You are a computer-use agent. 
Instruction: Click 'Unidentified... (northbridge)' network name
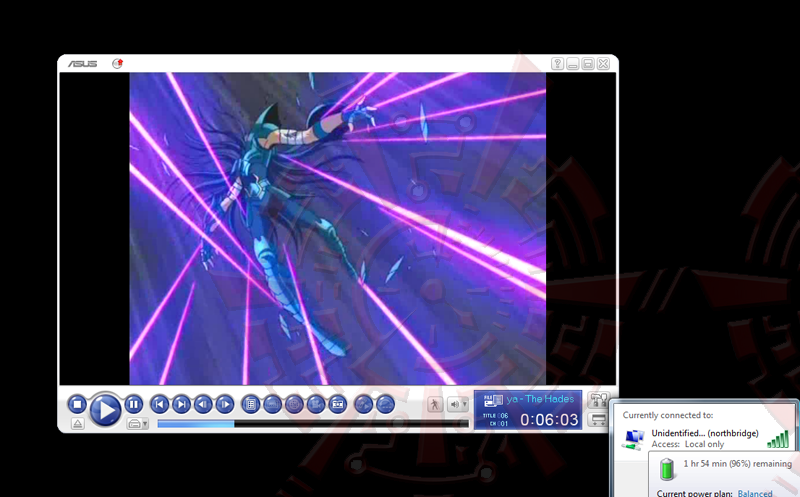(x=705, y=433)
